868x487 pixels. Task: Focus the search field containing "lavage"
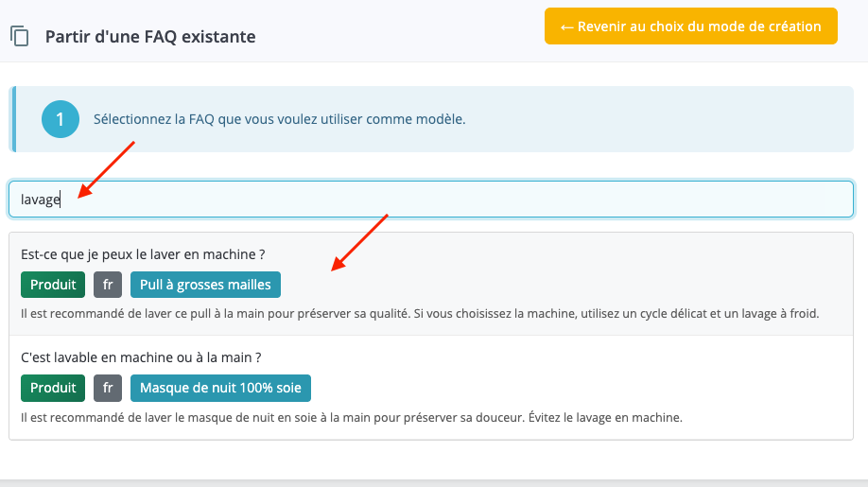[x=430, y=200]
